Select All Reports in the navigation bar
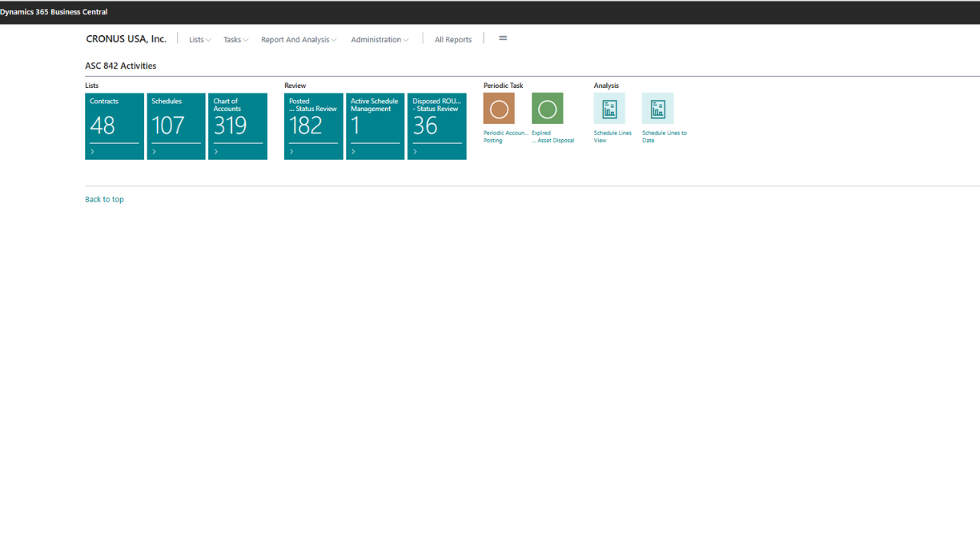This screenshot has width=980, height=551. [x=452, y=40]
